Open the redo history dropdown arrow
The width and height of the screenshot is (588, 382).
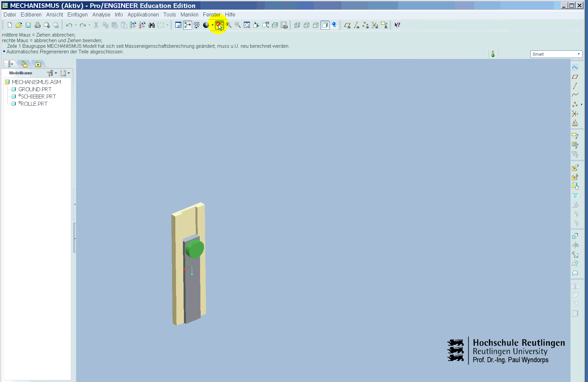pos(89,25)
